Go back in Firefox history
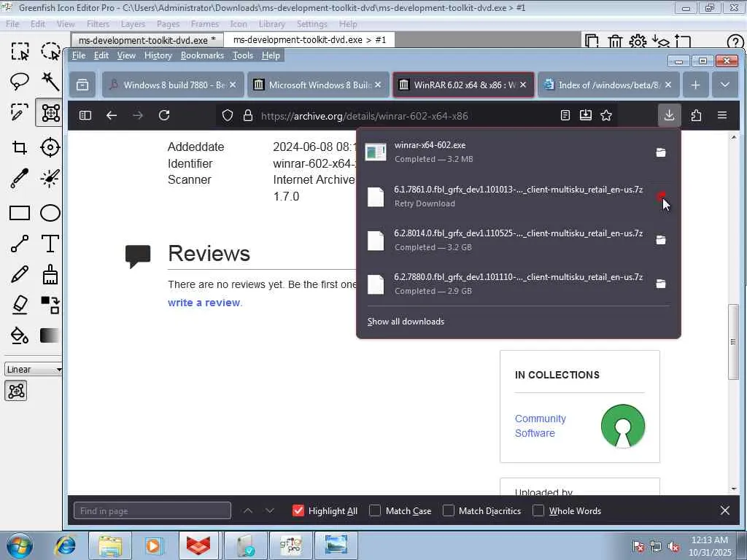This screenshot has height=560, width=747. (x=112, y=115)
